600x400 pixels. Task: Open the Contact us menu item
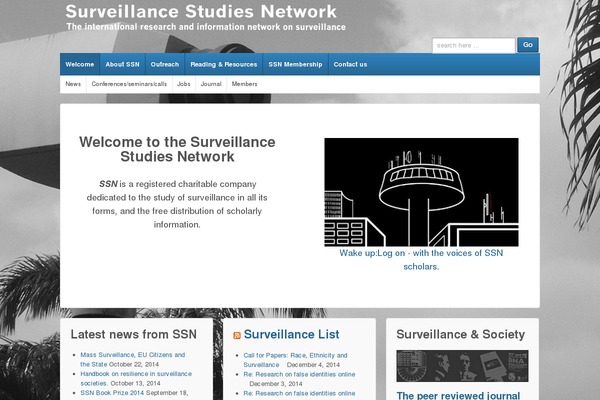click(350, 64)
